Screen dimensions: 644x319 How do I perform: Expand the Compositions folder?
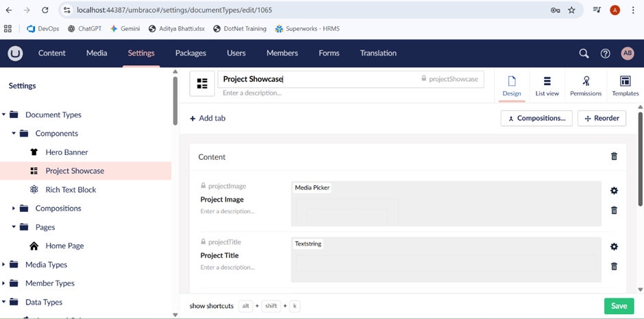pyautogui.click(x=14, y=209)
